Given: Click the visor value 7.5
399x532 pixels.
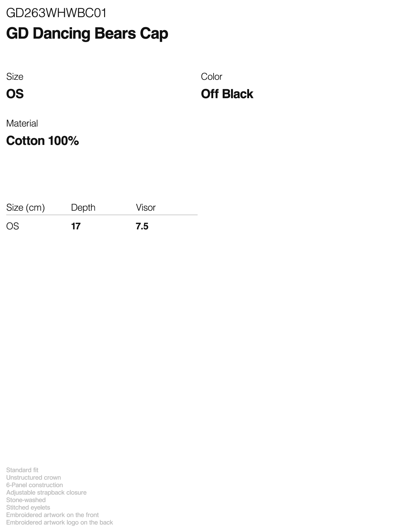Looking at the screenshot, I should 142,226.
